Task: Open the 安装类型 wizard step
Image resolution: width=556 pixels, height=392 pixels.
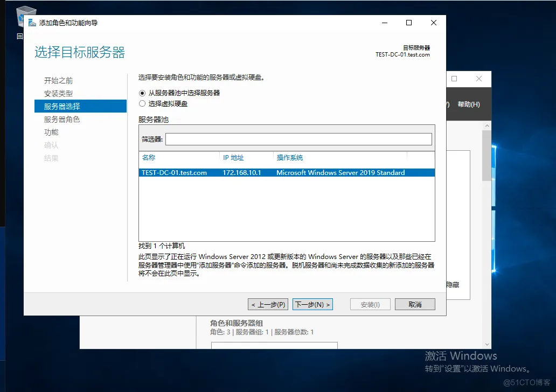Action: (x=58, y=94)
